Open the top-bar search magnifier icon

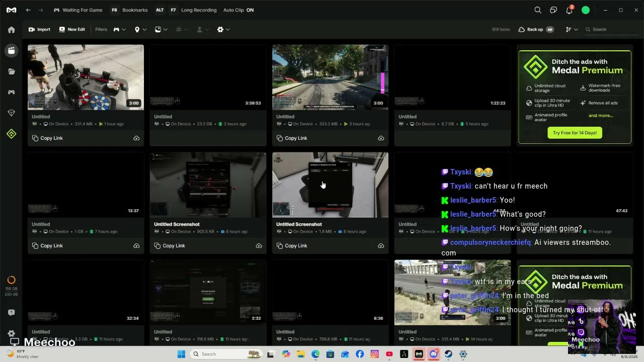[x=538, y=10]
